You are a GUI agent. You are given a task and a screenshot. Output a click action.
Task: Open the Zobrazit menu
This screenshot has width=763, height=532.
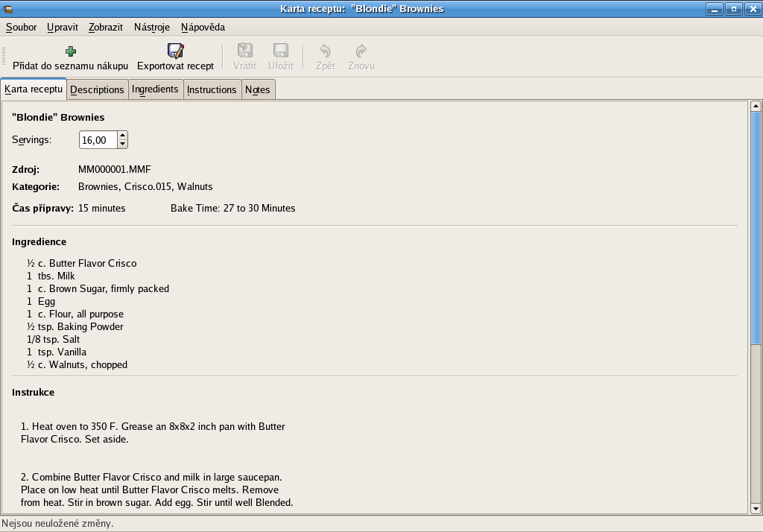click(106, 28)
